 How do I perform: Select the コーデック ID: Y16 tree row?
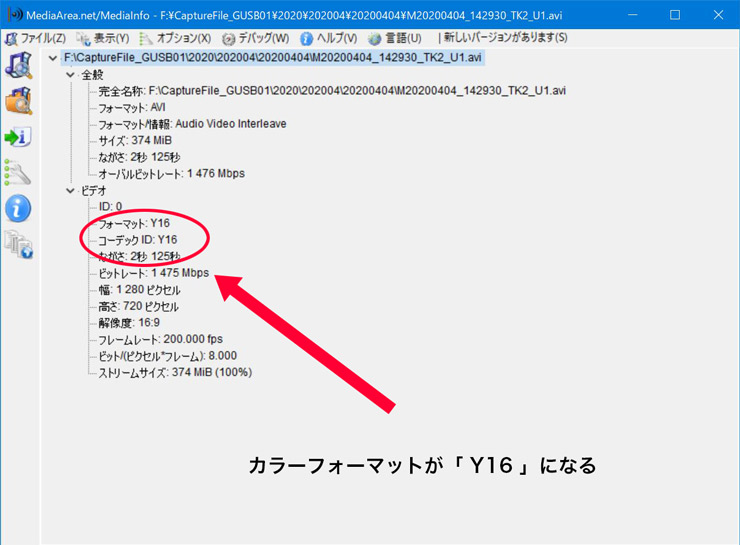click(x=138, y=240)
